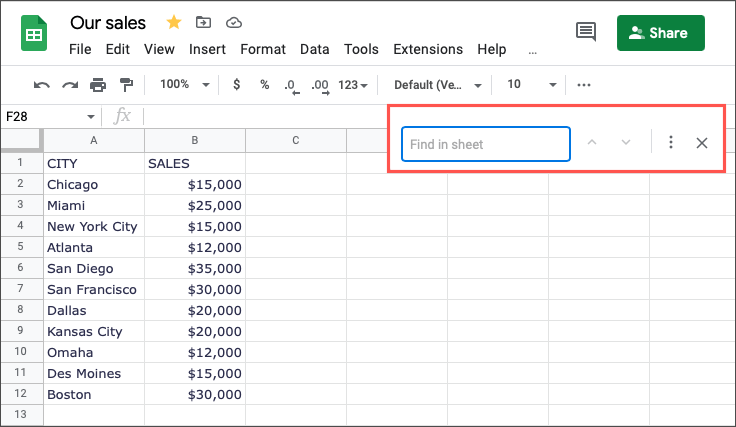Click the move to folder icon
736x427 pixels.
tap(203, 22)
